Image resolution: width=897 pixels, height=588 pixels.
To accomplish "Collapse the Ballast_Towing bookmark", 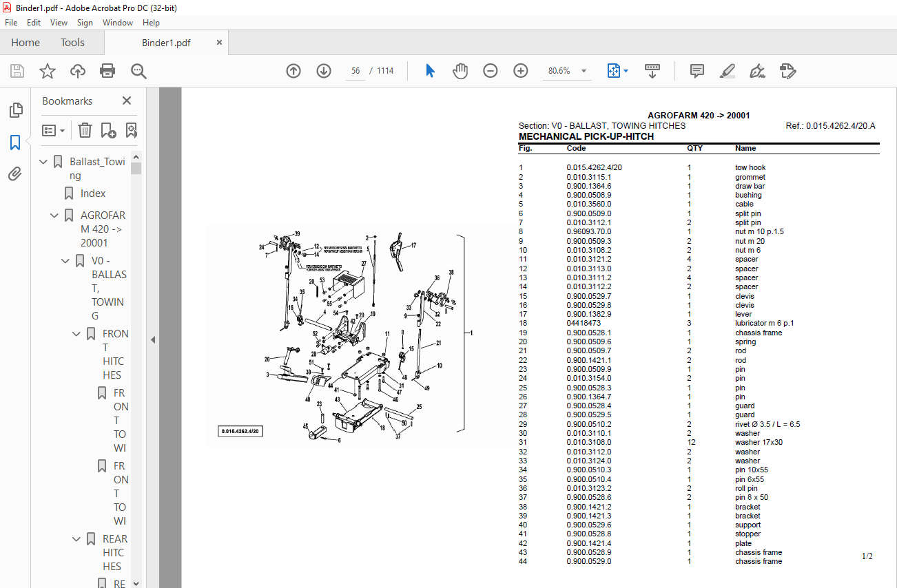I will (x=43, y=162).
